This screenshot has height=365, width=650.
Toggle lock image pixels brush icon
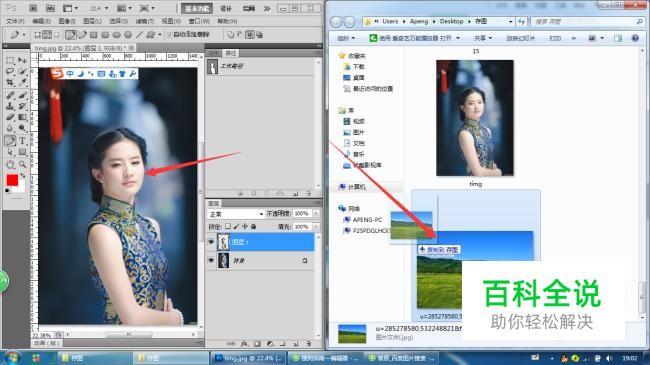click(x=236, y=226)
